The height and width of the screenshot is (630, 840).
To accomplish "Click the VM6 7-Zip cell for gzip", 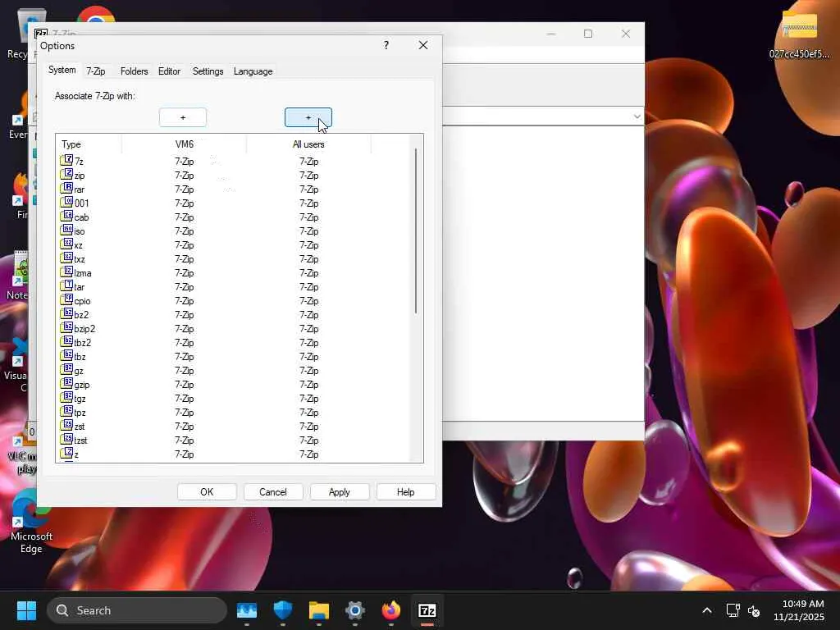I will [x=185, y=384].
